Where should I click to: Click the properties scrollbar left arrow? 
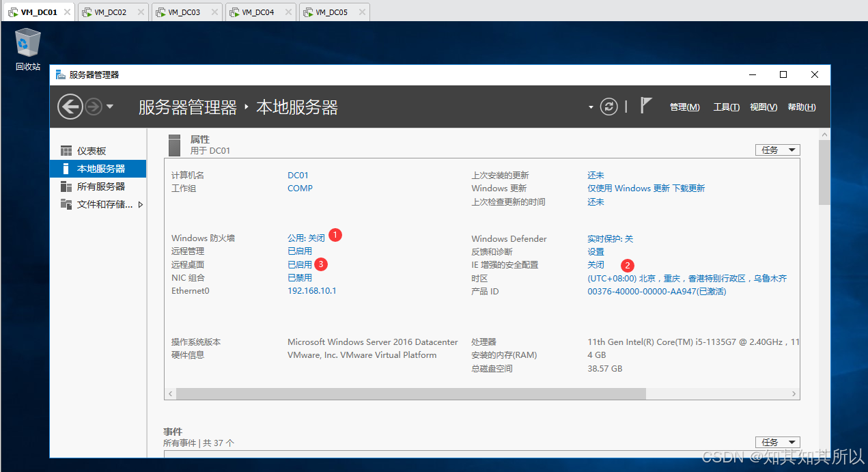pyautogui.click(x=171, y=394)
